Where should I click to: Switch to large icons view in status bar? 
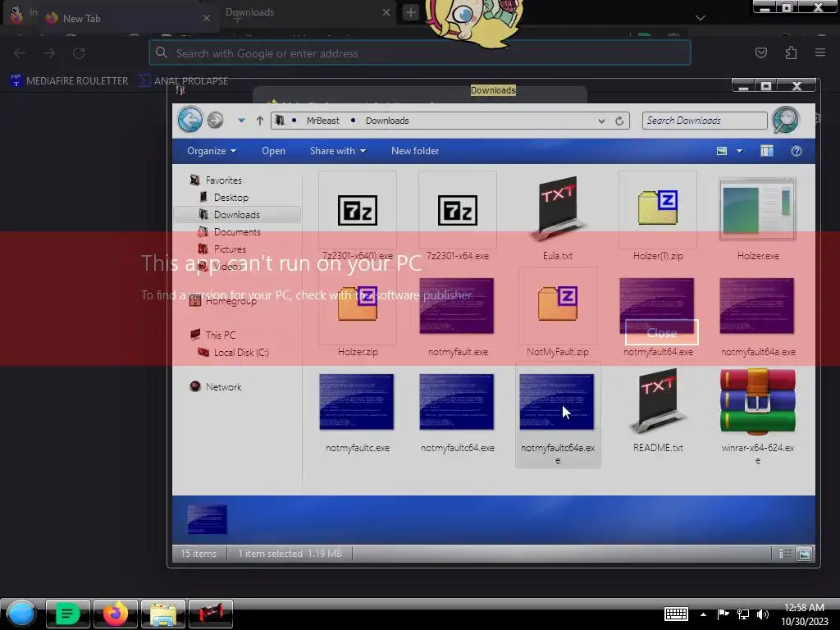804,554
